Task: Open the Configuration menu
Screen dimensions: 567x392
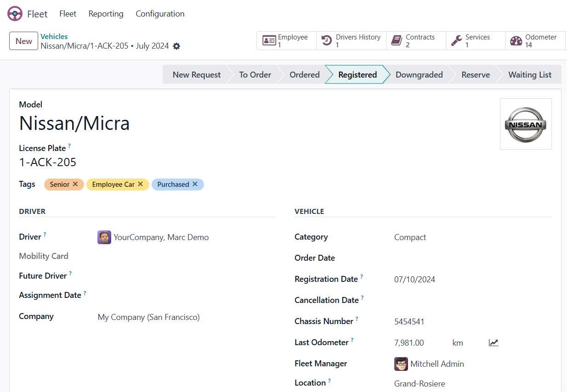Action: [x=160, y=14]
